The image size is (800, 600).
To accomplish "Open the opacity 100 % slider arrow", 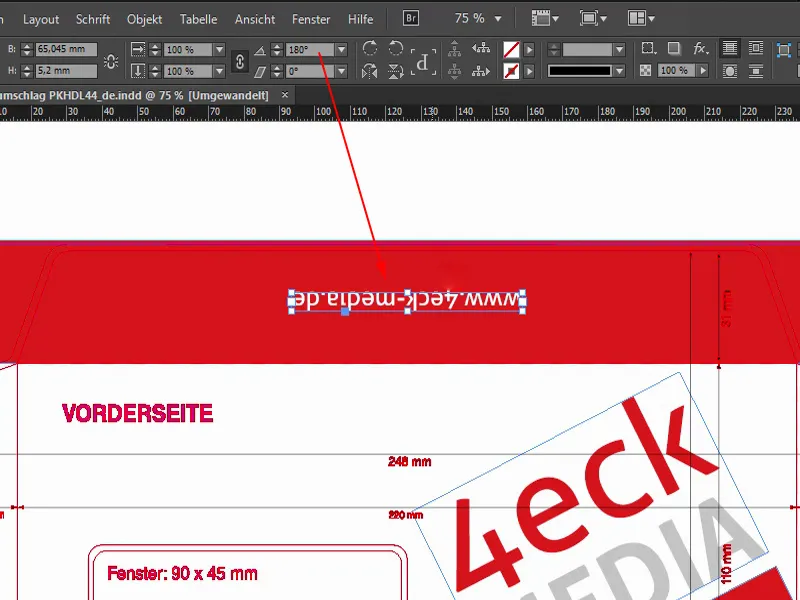I will click(704, 70).
